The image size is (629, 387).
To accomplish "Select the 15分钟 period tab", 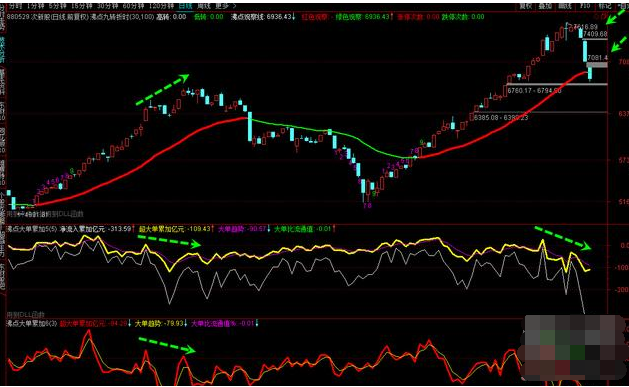I will coord(81,6).
